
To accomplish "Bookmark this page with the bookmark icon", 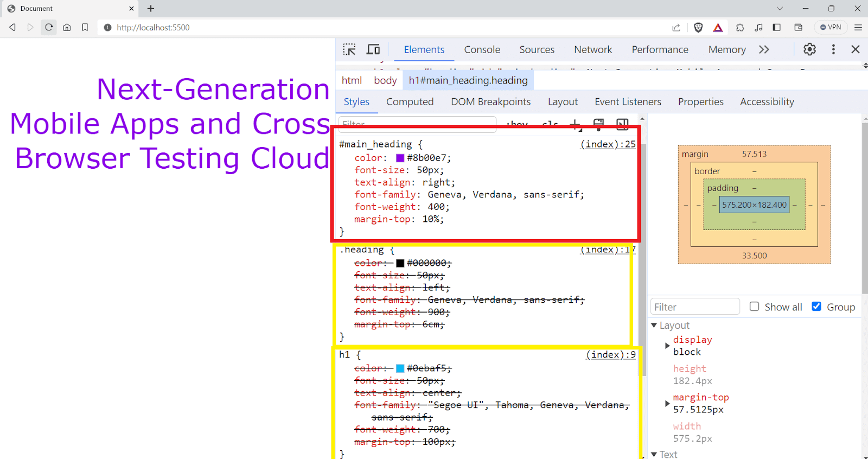I will click(85, 27).
